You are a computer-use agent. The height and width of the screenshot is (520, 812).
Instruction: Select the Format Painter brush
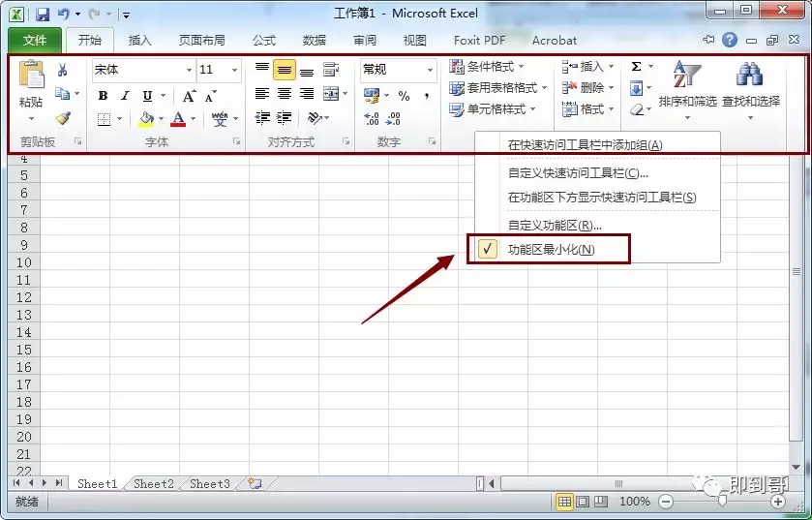63,118
